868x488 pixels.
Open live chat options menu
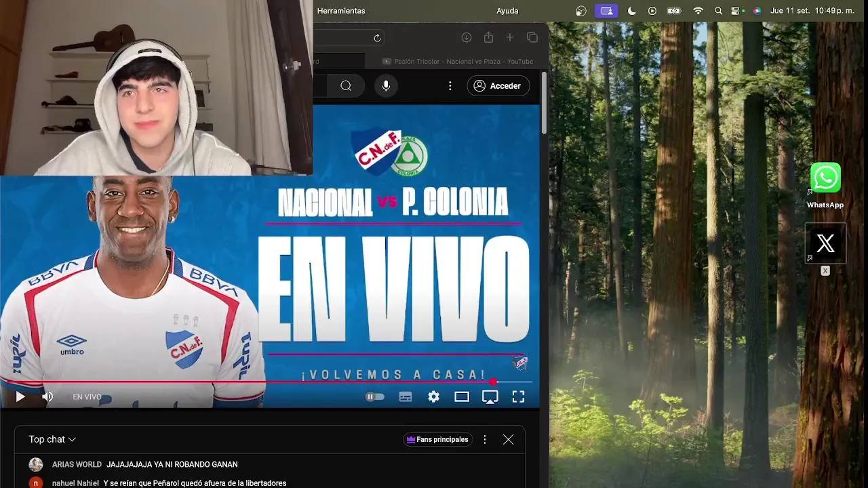[x=484, y=439]
